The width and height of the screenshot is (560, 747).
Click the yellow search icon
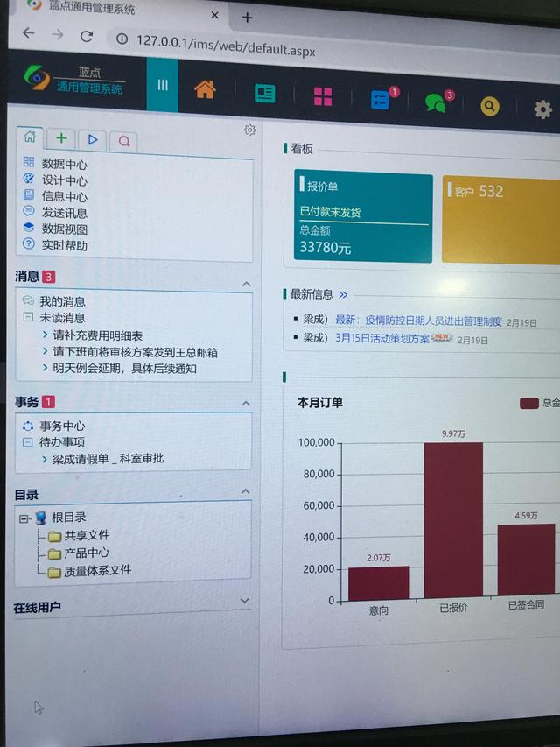[x=489, y=106]
